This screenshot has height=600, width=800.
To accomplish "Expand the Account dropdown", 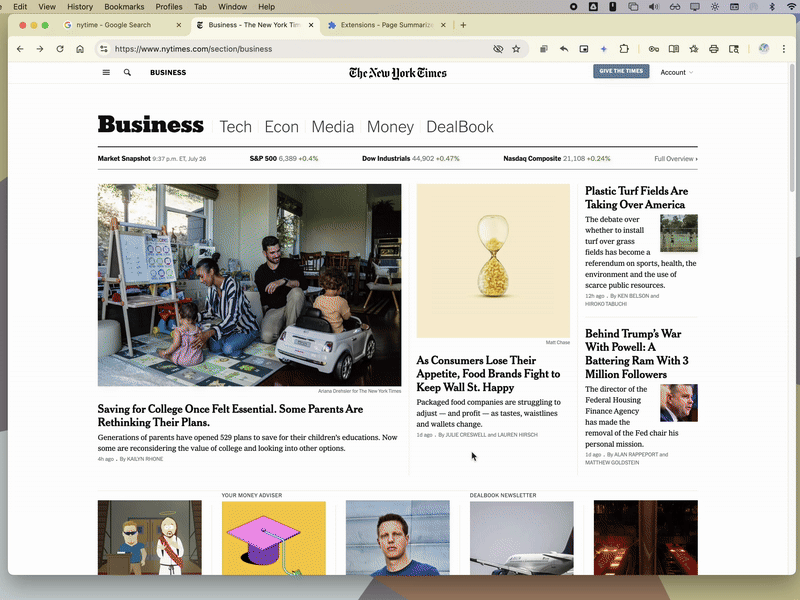I will pyautogui.click(x=677, y=72).
